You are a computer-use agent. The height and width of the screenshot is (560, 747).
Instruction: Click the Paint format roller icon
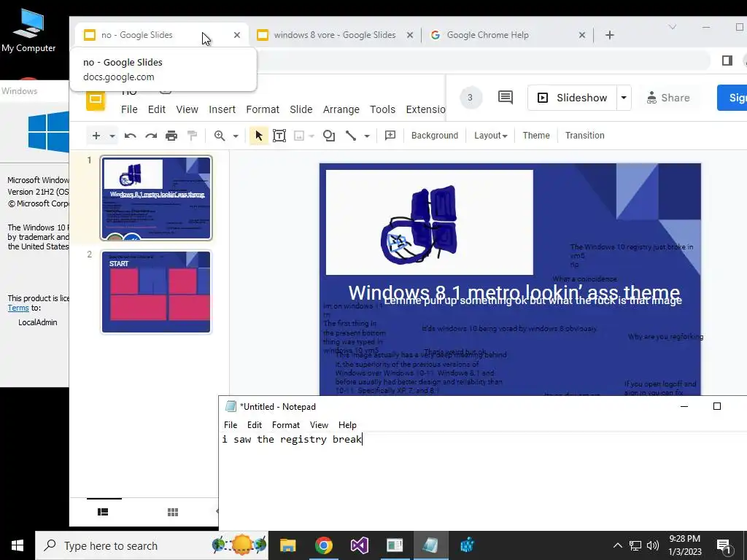click(192, 136)
